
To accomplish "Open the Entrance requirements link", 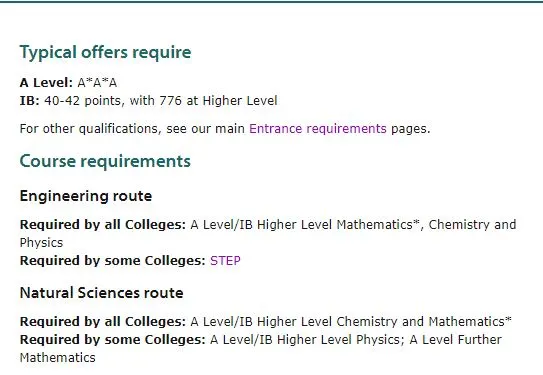I will tap(318, 129).
